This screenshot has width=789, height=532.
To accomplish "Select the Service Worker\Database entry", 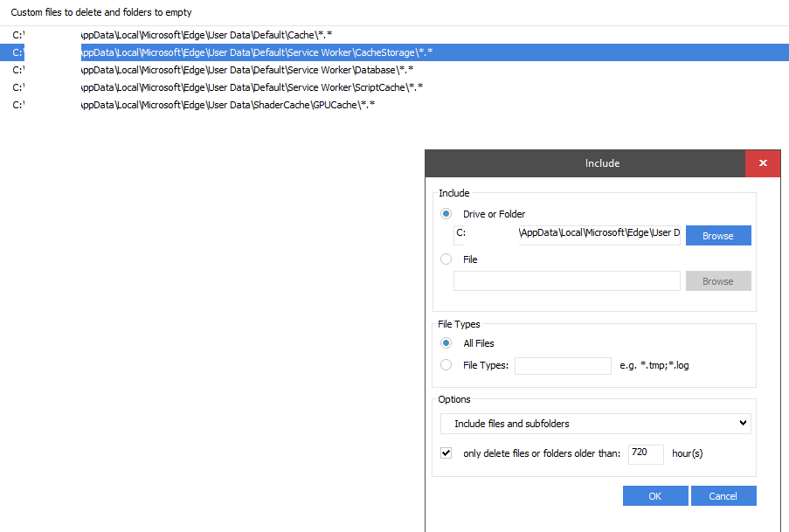I will click(x=246, y=70).
